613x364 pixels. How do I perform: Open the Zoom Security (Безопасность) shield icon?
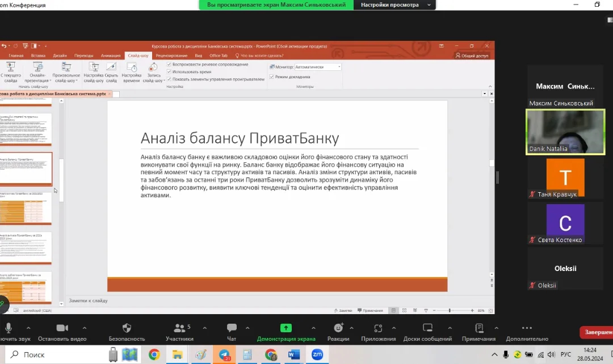click(127, 328)
